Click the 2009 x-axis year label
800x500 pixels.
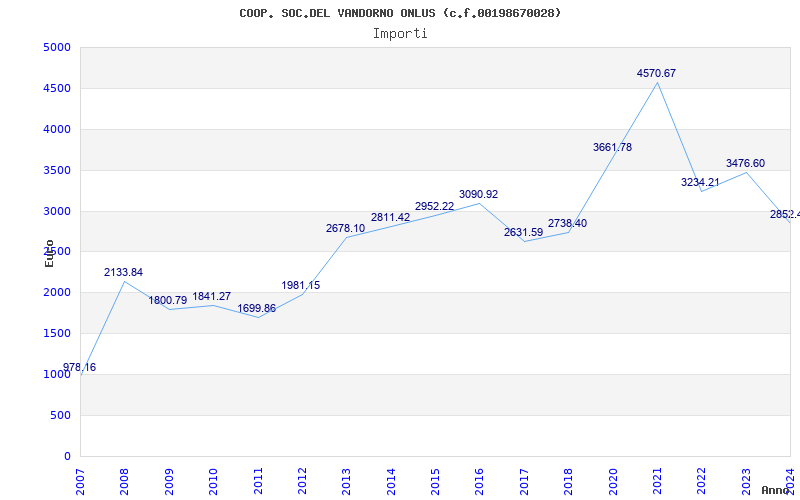point(169,481)
